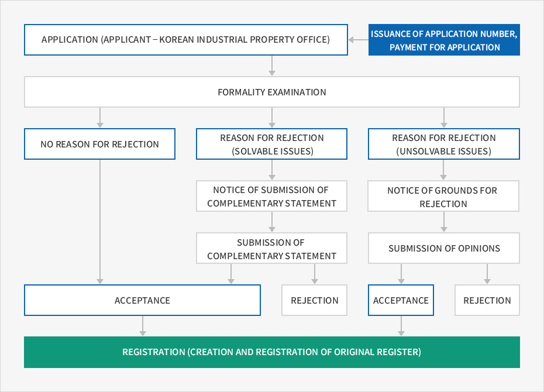Click arrow from Formality Examination to No Reason box
This screenshot has height=392, width=544.
pyautogui.click(x=100, y=118)
